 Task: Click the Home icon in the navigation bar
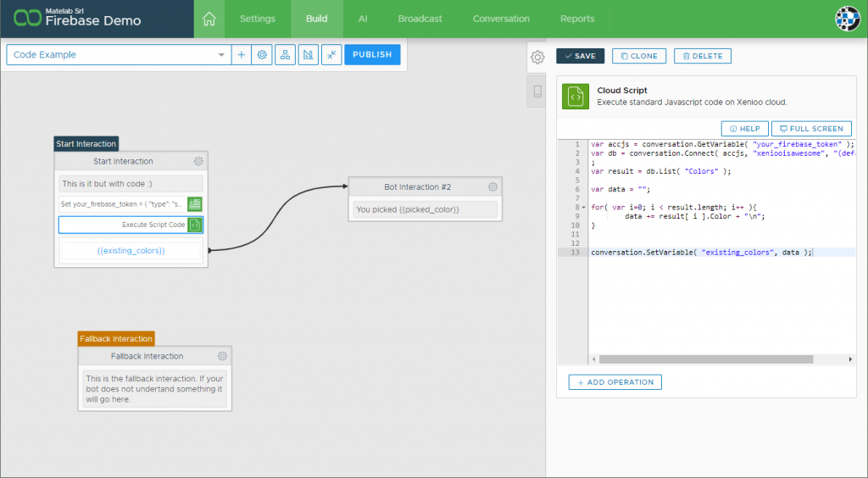coord(209,19)
